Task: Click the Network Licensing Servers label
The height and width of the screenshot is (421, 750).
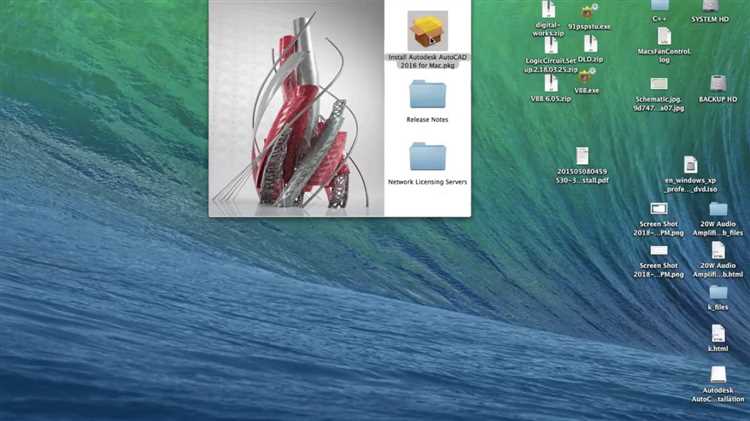Action: (428, 182)
